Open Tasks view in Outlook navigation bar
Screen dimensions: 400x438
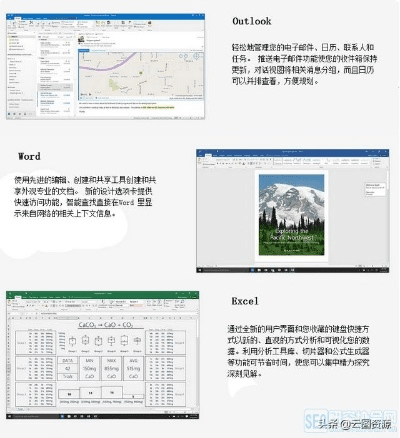25,114
